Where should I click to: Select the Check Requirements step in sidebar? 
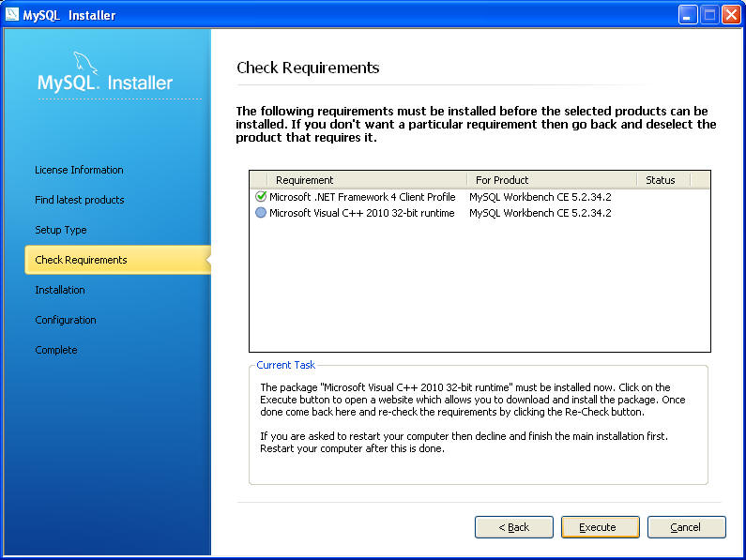pyautogui.click(x=117, y=260)
